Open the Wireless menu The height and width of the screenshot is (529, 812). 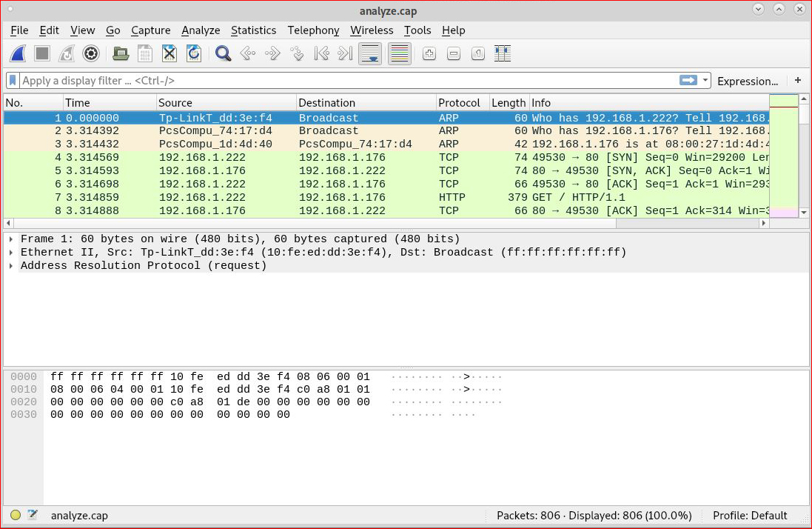point(372,30)
